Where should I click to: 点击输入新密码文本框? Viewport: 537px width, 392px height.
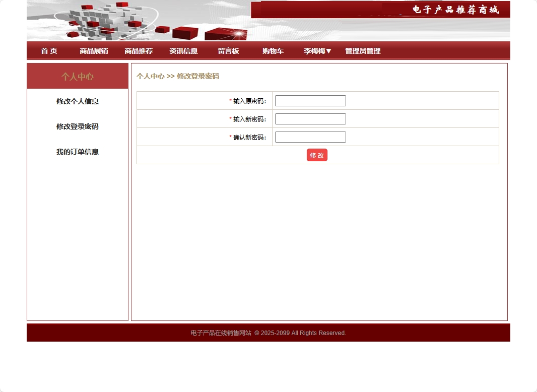coord(310,118)
